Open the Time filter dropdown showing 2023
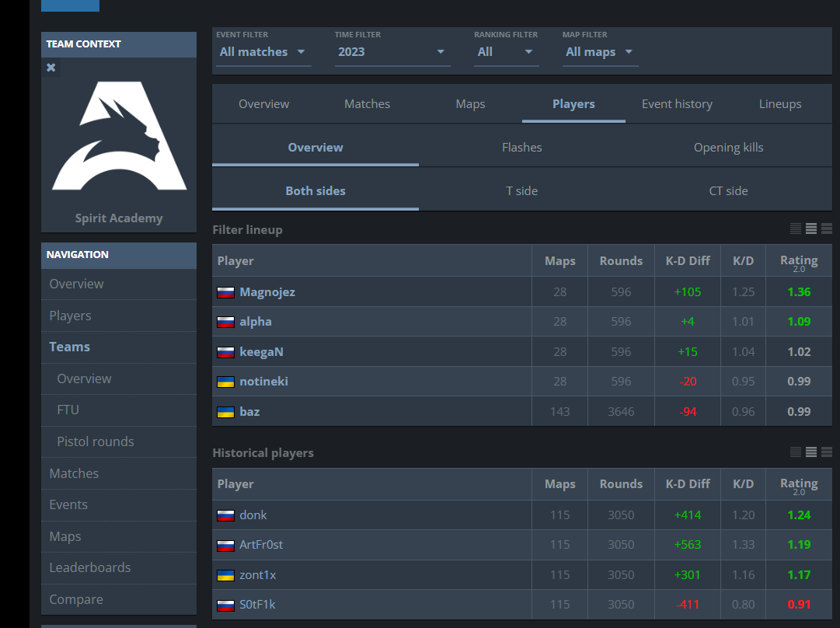 [x=392, y=53]
